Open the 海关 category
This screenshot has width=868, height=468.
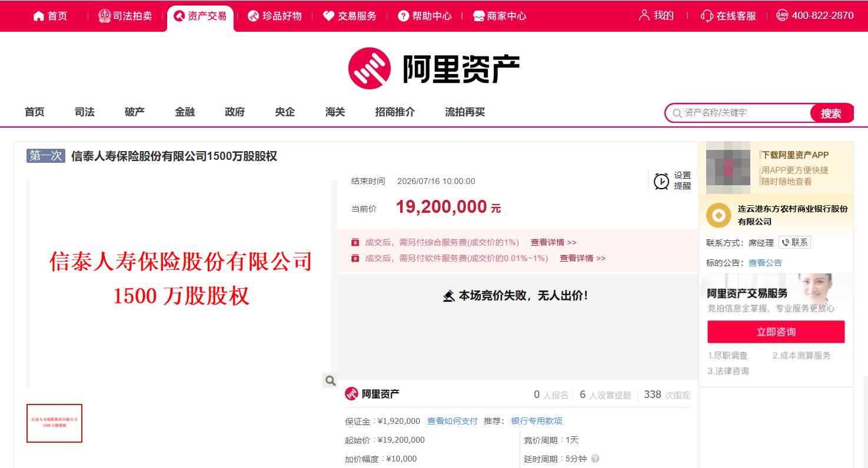point(335,112)
